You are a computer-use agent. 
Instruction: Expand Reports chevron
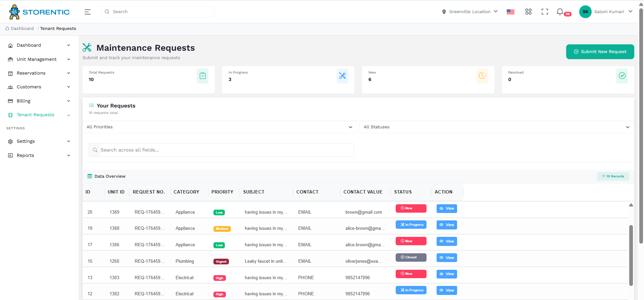(x=68, y=156)
